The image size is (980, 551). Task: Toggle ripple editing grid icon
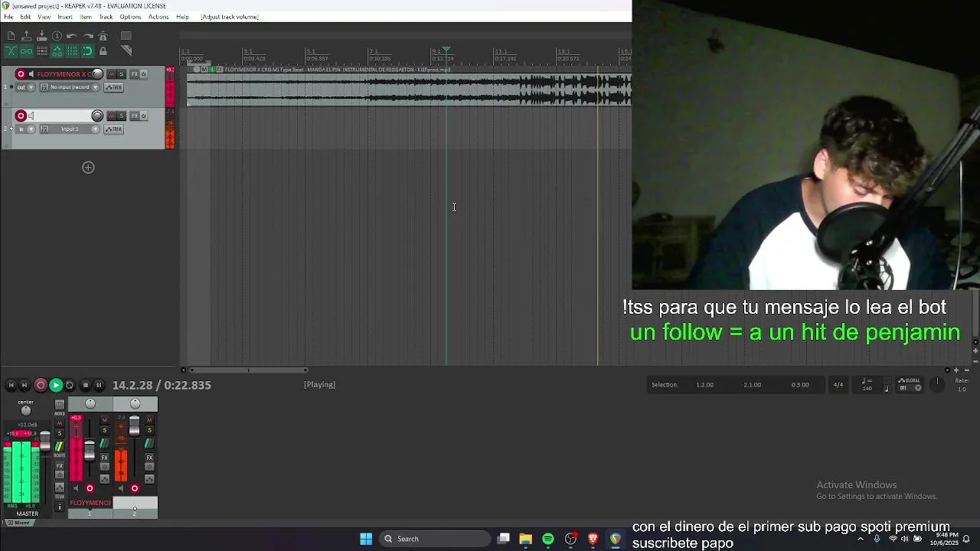pos(41,51)
